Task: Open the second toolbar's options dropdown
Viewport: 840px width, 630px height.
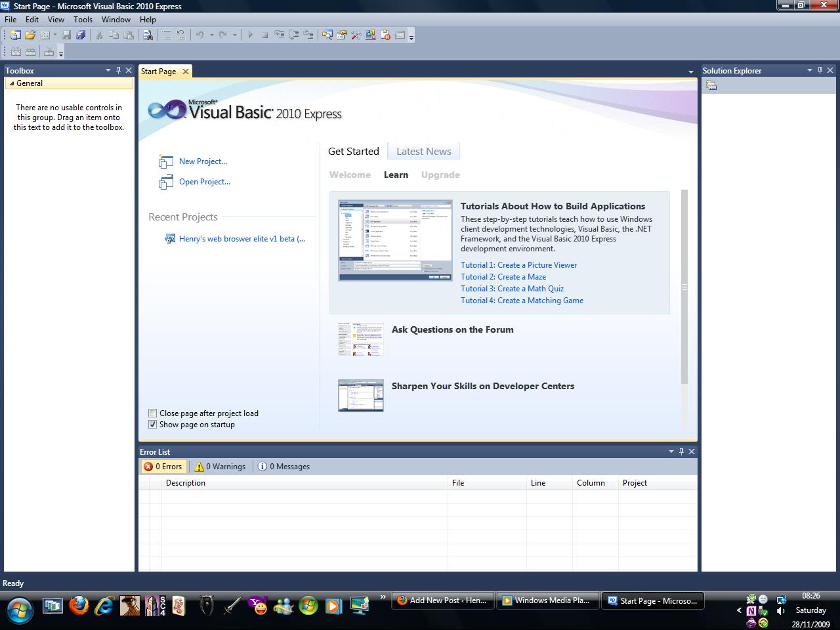Action: point(61,52)
